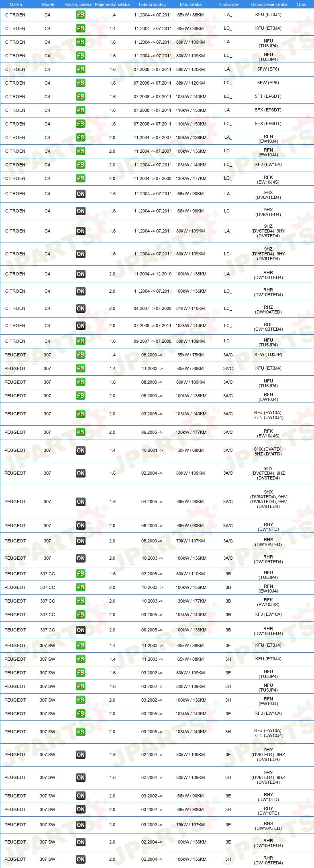Click ON icon in Peugeot 307 SW 3E RHS row
The image size is (314, 868).
click(x=80, y=825)
